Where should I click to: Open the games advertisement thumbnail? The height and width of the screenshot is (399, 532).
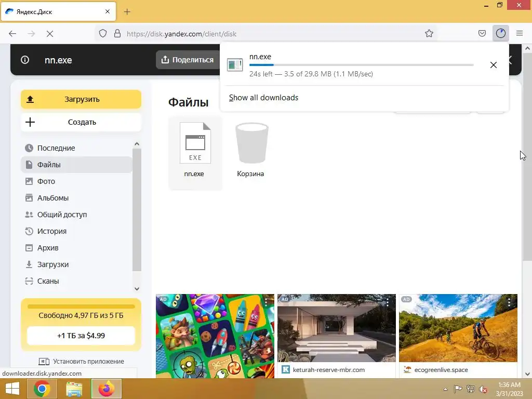coord(215,336)
